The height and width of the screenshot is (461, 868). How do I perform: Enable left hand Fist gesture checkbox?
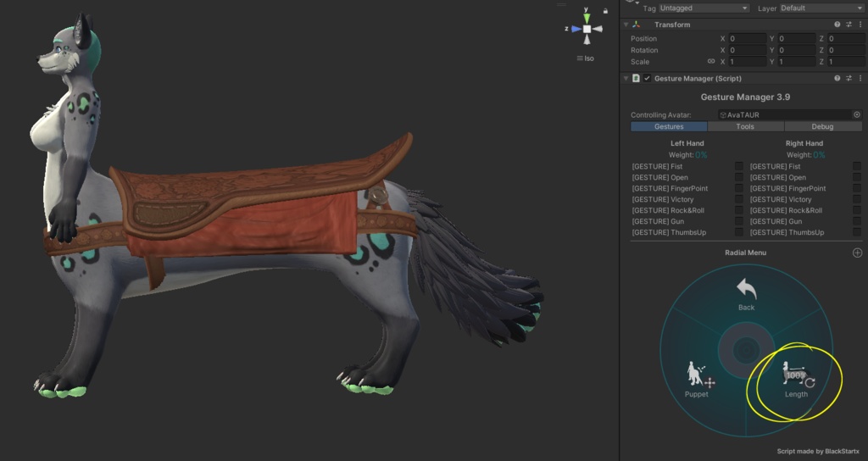click(739, 166)
